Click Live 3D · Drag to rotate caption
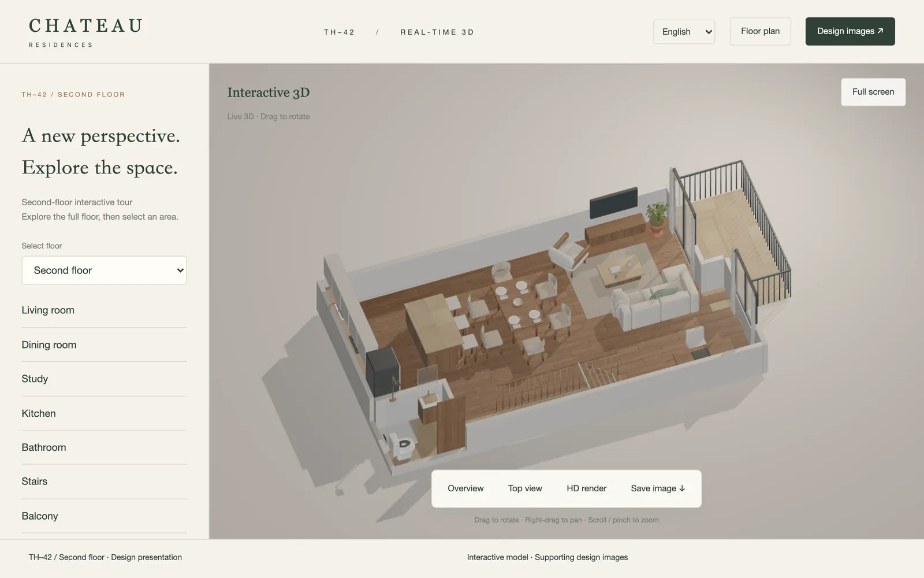Screen dimensions: 924x578 click(269, 116)
